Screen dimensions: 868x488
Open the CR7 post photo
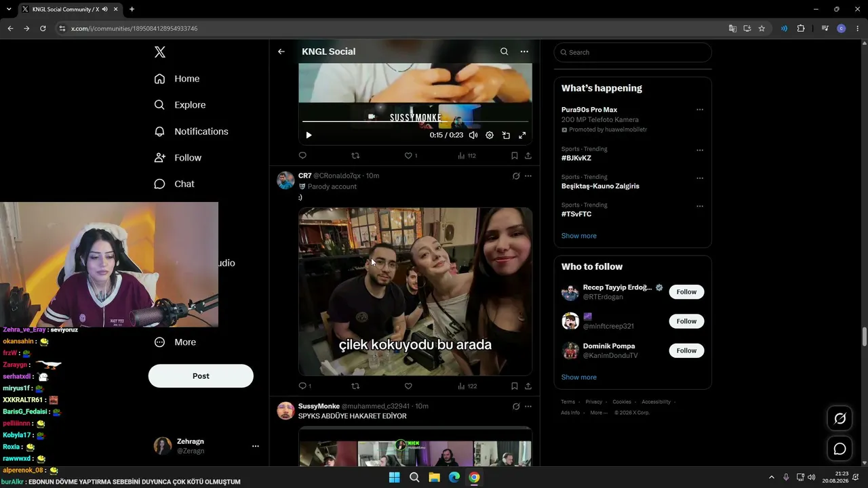click(x=415, y=291)
